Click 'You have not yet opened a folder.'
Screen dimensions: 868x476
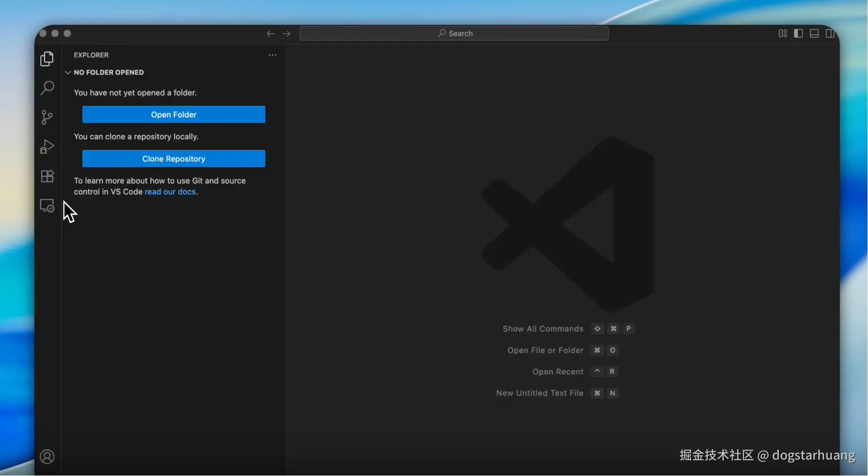click(135, 93)
